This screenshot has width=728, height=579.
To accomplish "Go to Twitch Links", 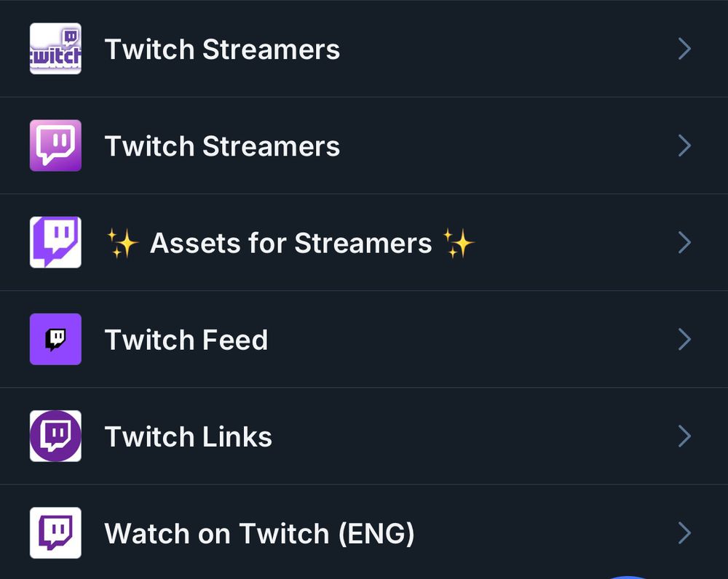I will click(189, 436).
